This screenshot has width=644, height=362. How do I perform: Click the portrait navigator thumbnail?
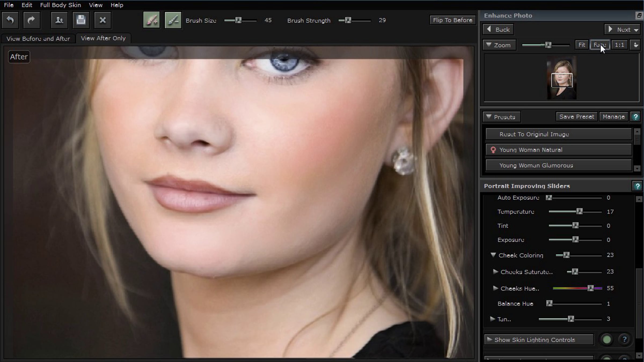562,78
